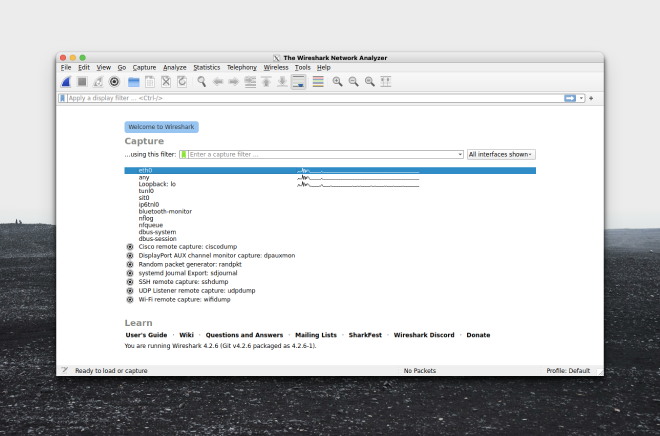This screenshot has width=660, height=436.
Task: Open the Capture menu
Action: pos(144,67)
